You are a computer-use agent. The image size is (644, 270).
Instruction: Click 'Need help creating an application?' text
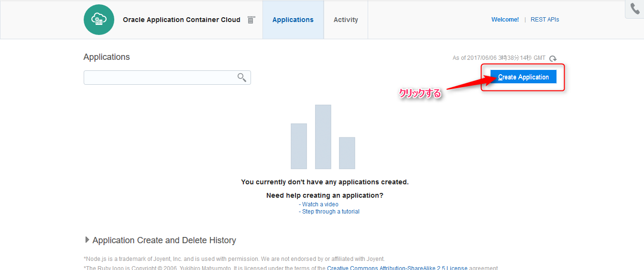pyautogui.click(x=325, y=195)
